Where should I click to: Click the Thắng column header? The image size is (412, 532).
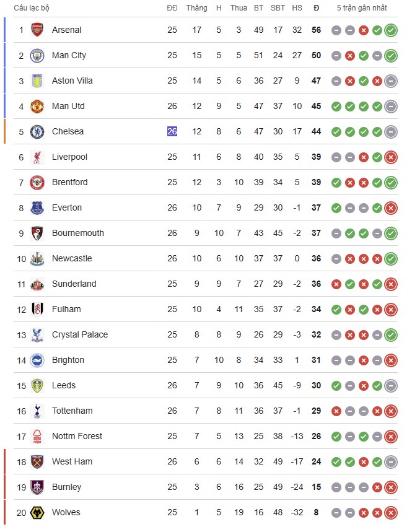tap(196, 8)
